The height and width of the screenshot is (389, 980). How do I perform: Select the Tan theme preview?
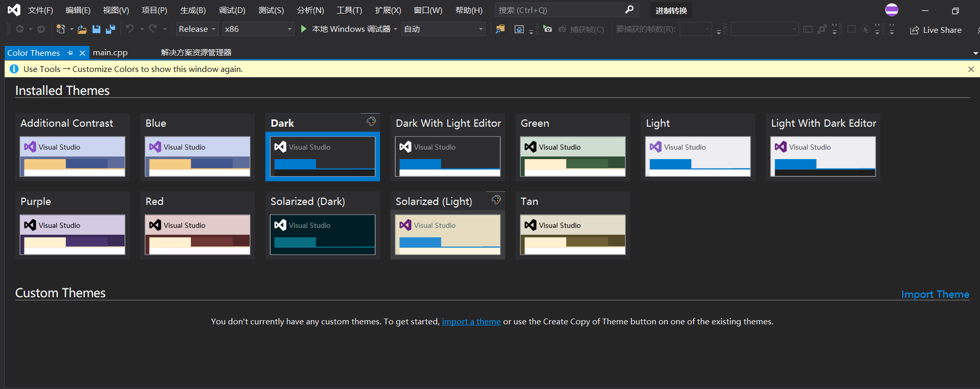573,235
